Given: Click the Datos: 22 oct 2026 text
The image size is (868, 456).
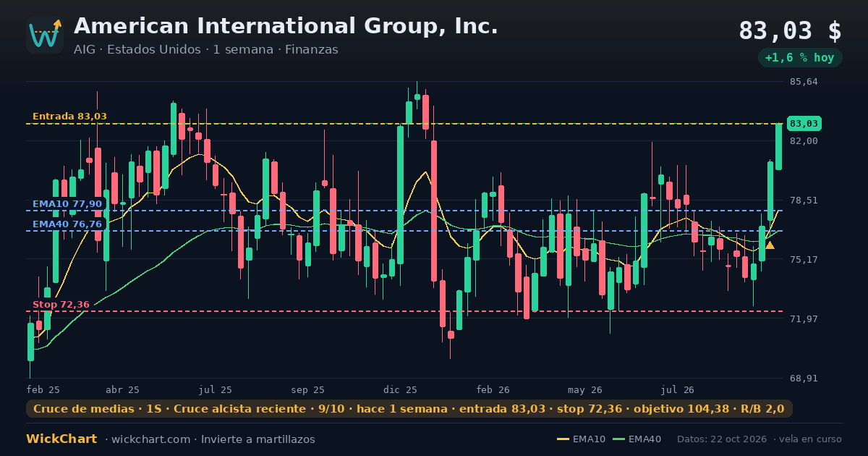Looking at the screenshot, I should (x=723, y=439).
